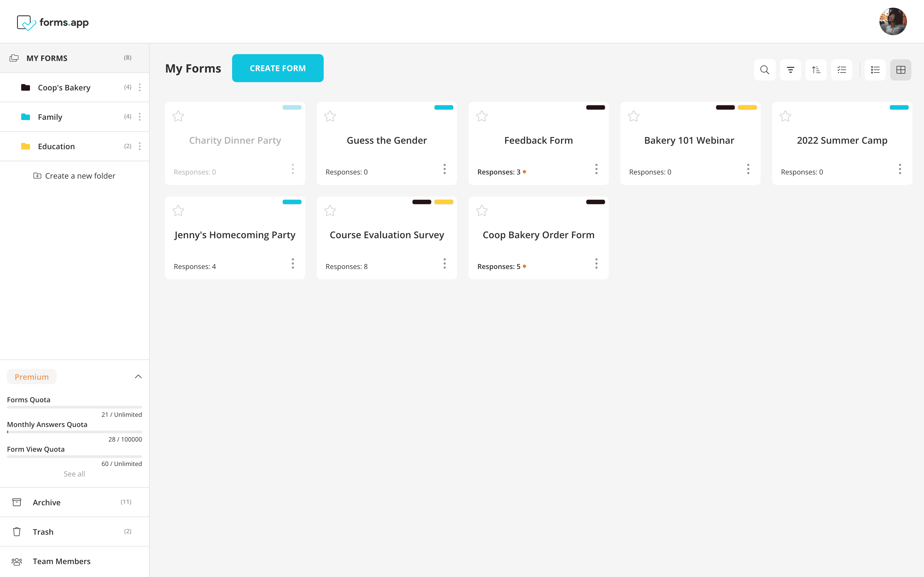Expand the Coop's Bakery folder options
This screenshot has width=924, height=577.
pyautogui.click(x=140, y=87)
